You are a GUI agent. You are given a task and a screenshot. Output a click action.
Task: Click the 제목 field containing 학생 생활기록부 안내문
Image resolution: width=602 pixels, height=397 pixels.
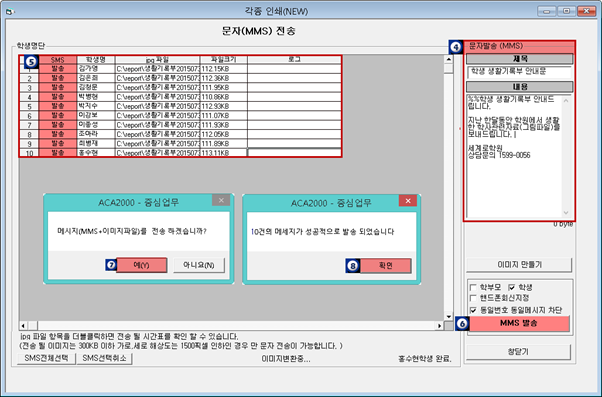coord(519,72)
